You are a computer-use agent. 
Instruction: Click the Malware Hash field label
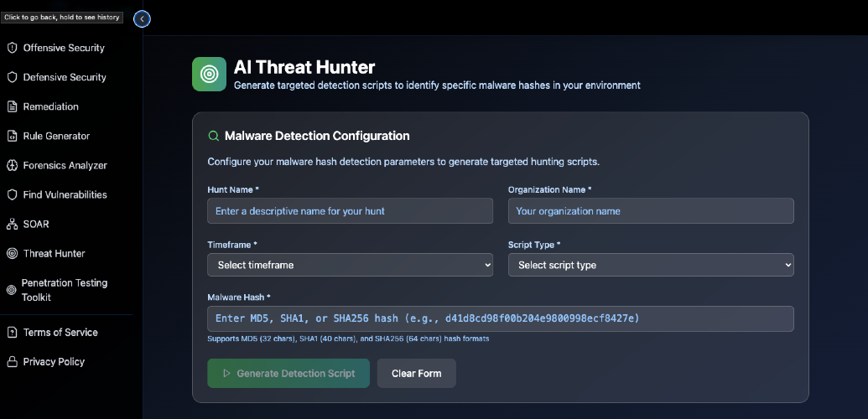coord(239,297)
